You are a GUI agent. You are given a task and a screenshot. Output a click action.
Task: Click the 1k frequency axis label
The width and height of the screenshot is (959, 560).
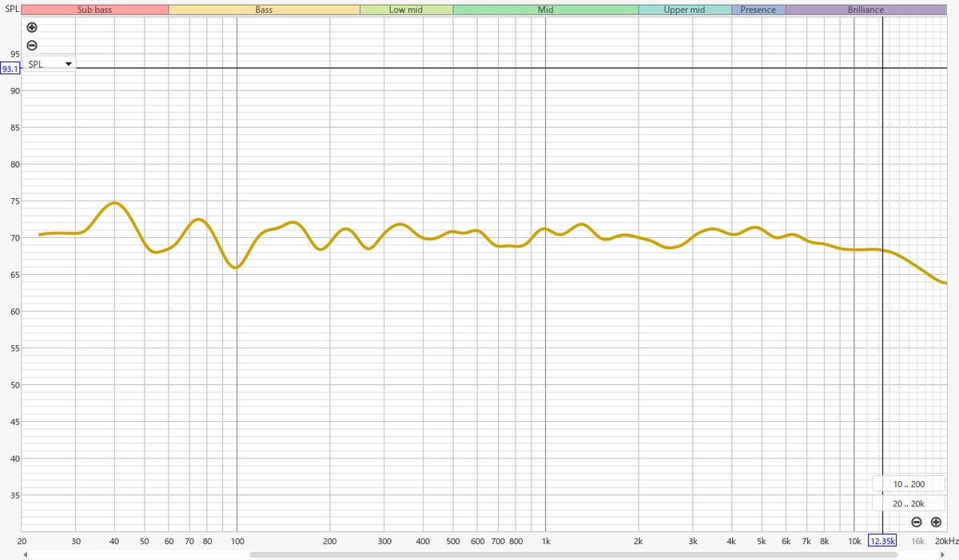(x=545, y=541)
